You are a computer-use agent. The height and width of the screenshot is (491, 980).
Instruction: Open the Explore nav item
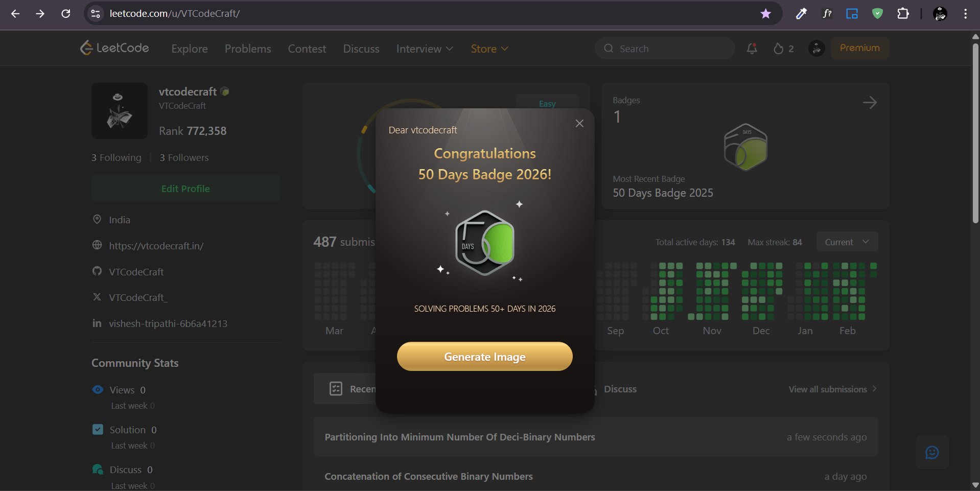coord(190,49)
